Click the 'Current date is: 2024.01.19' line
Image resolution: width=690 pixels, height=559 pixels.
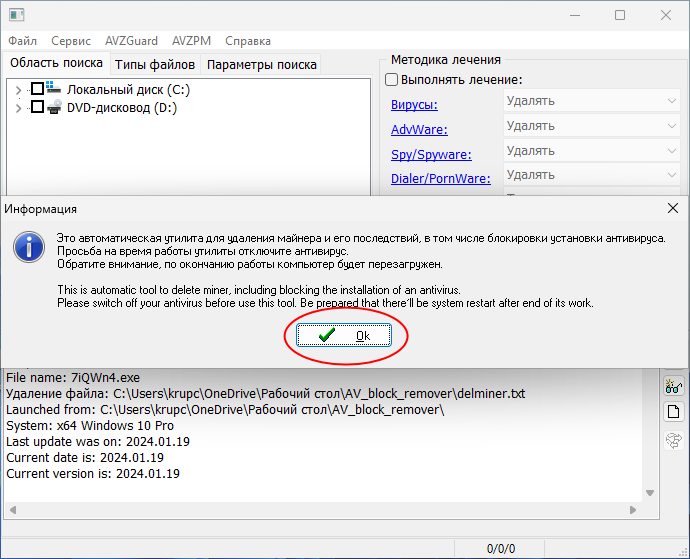point(85,458)
